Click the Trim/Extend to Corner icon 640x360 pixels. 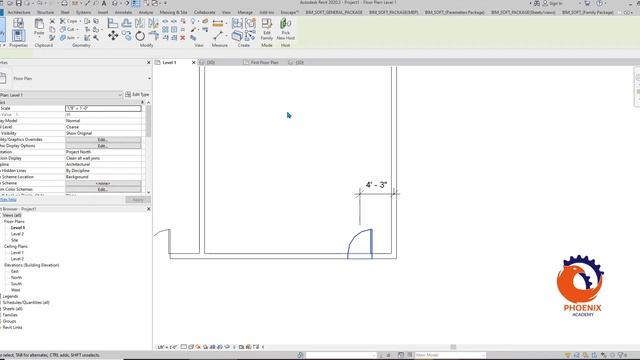tap(153, 36)
